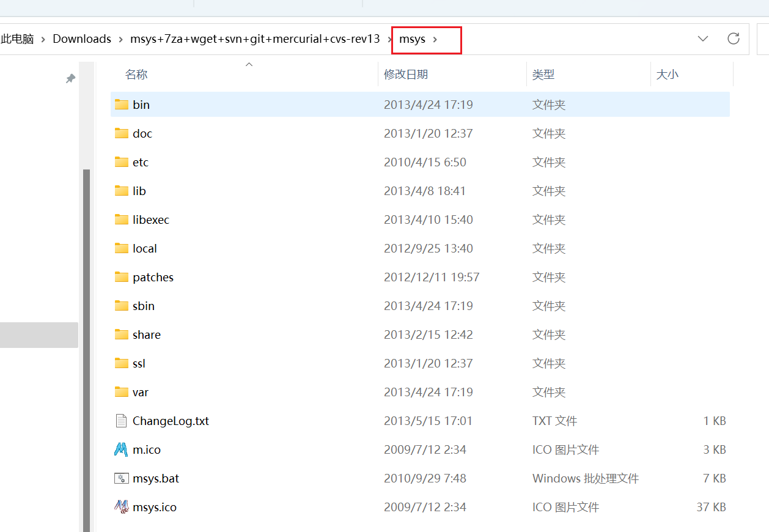Viewport: 769px width, 532px height.
Task: Toggle the ascending sort arrow above 名称
Action: coord(249,64)
